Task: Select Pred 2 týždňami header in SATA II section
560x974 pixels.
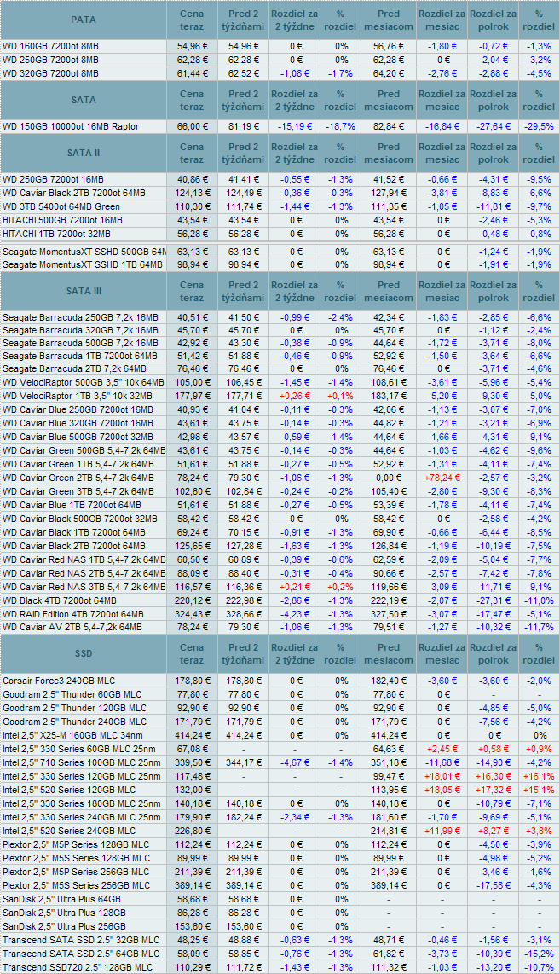Action: (243, 153)
